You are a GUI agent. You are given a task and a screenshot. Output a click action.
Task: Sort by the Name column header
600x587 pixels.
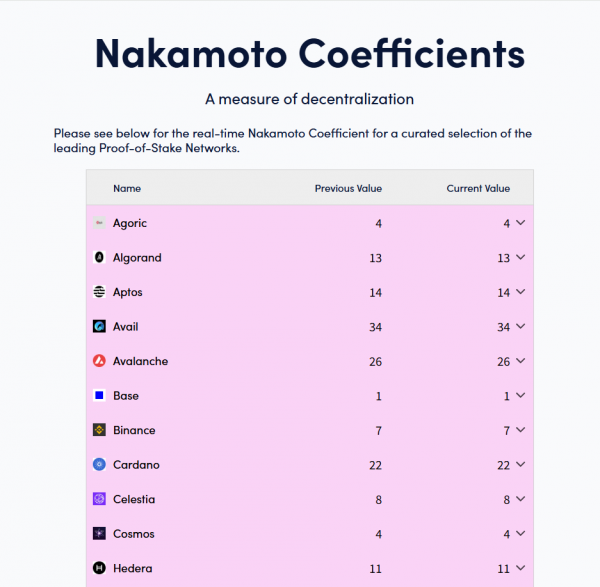pos(127,188)
